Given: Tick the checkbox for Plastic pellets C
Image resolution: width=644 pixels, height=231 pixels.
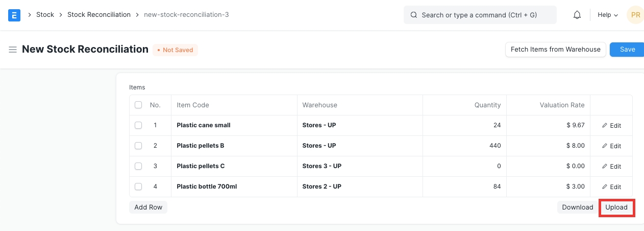Looking at the screenshot, I should point(138,166).
